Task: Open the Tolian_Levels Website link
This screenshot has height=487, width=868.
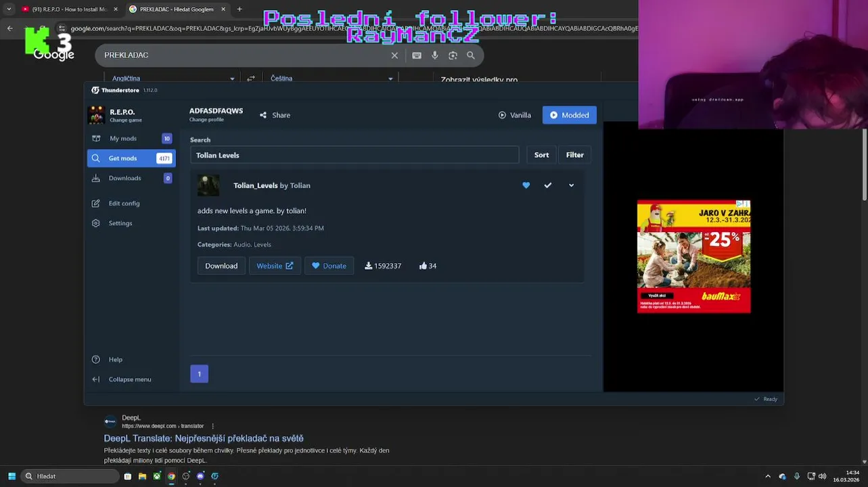Action: tap(275, 266)
